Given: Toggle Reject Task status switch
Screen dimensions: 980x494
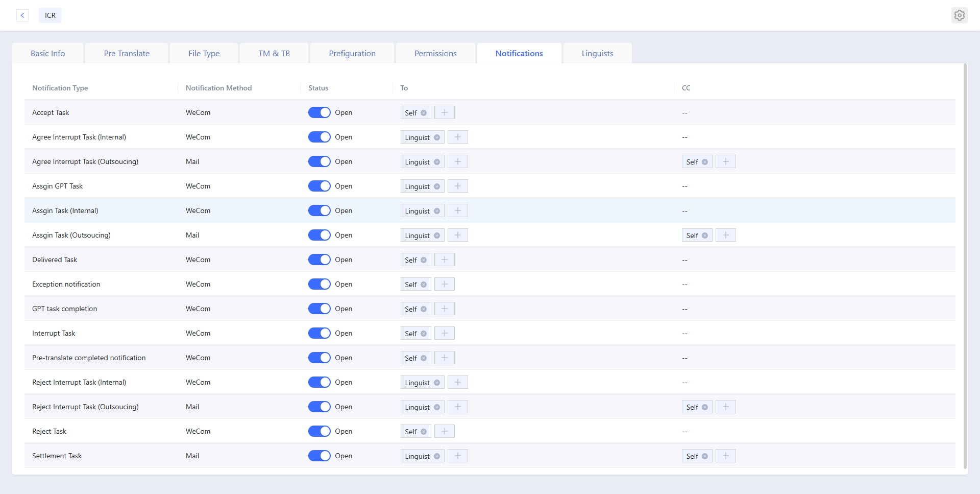Looking at the screenshot, I should click(x=320, y=431).
